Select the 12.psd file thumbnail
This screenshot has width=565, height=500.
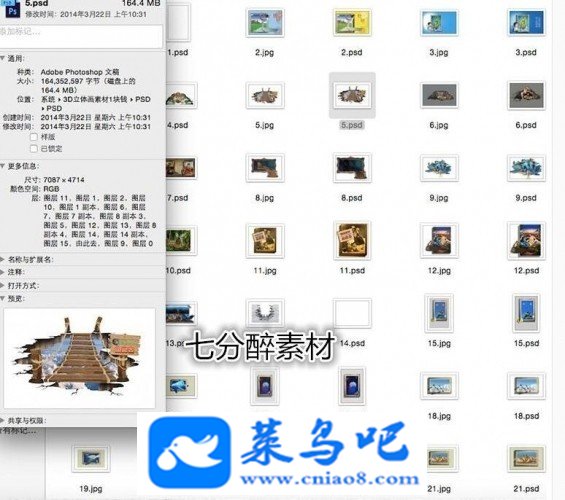click(526, 241)
